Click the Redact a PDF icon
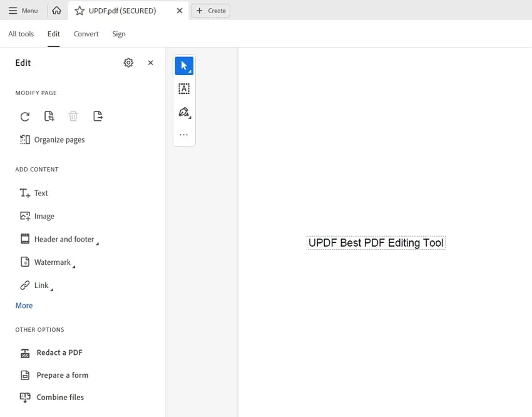 click(25, 353)
